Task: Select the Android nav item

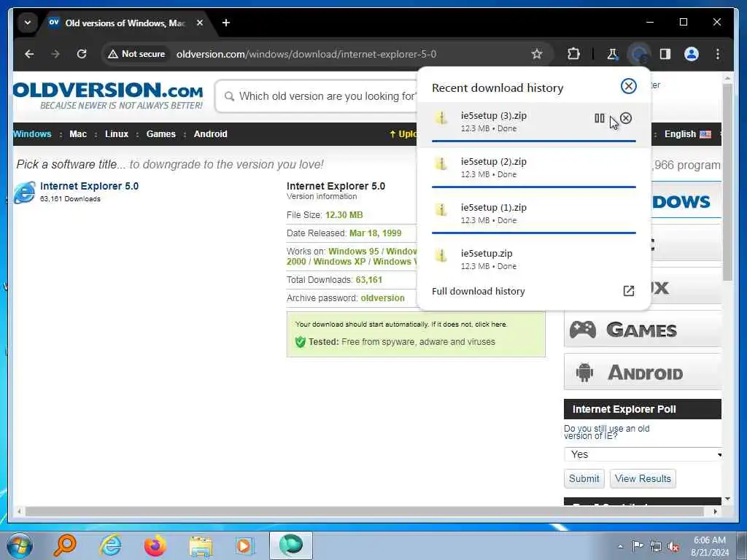Action: pos(210,134)
